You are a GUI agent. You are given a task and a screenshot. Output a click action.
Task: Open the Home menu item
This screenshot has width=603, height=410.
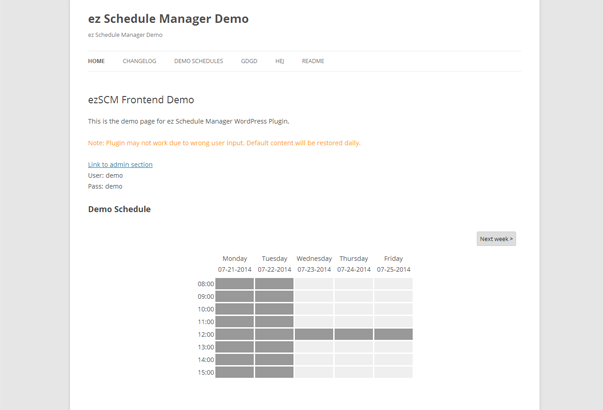96,61
